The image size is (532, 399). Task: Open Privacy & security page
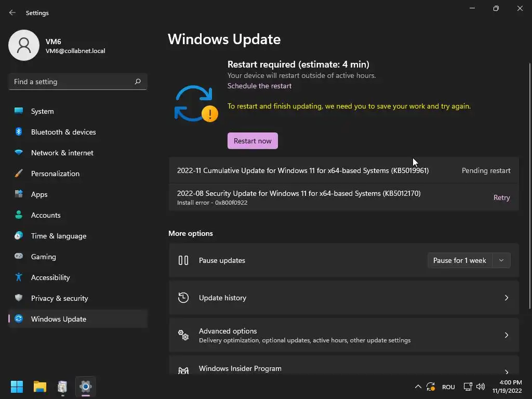(78, 298)
